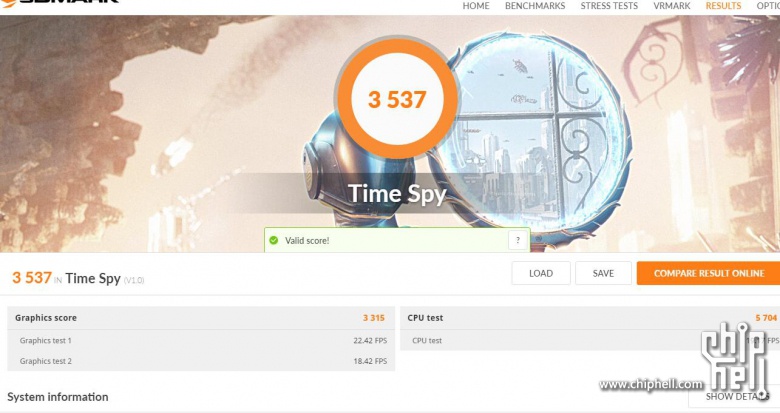Select the RESULTS tab
The width and height of the screenshot is (780, 413).
(723, 6)
